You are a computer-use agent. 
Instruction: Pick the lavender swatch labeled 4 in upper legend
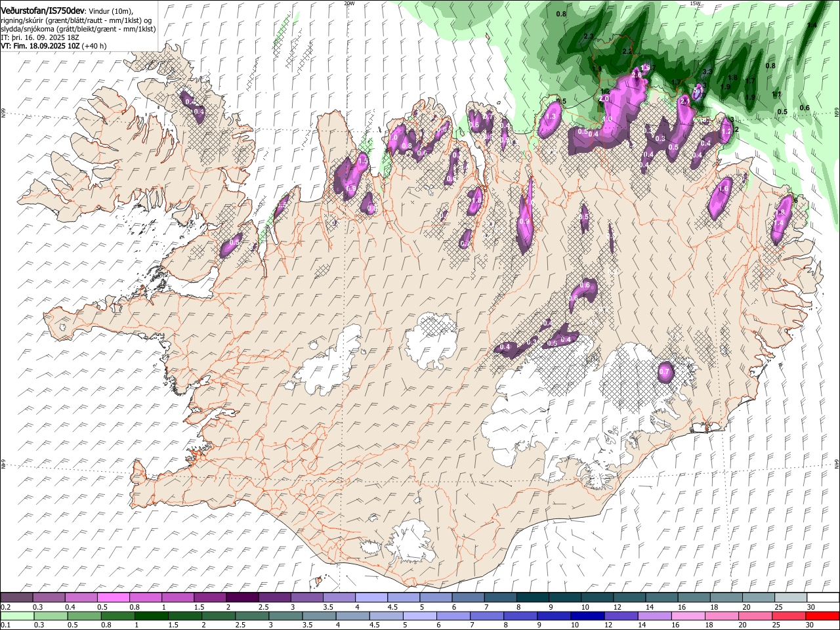[x=371, y=598]
